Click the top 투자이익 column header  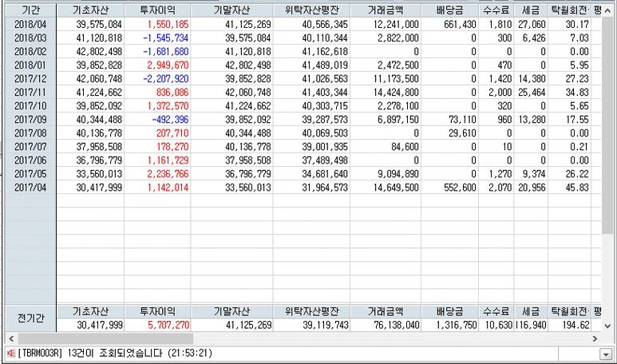157,10
